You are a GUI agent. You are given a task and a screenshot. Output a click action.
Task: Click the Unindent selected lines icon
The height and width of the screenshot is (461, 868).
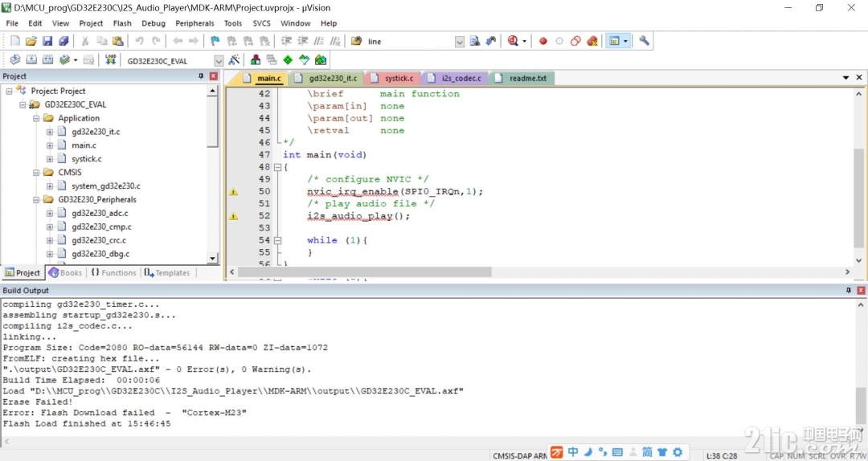click(x=302, y=41)
